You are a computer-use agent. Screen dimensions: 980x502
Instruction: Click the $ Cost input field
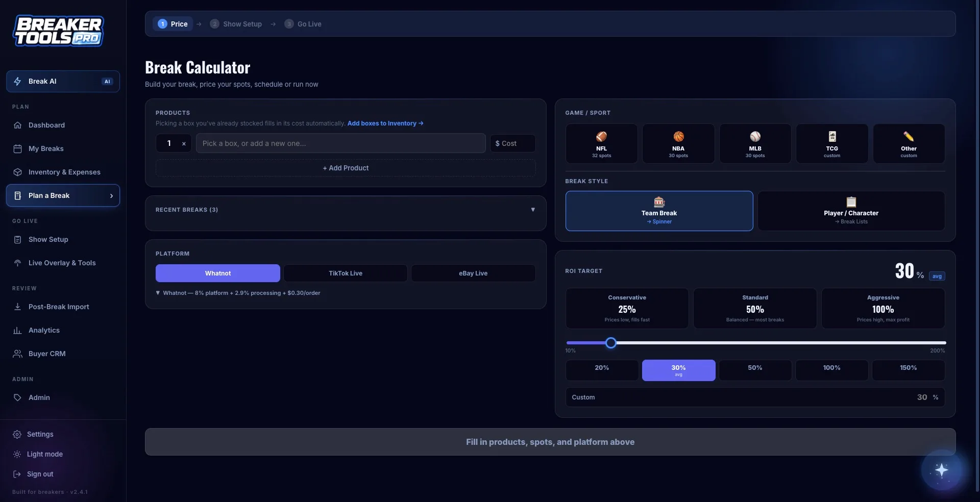coord(512,143)
